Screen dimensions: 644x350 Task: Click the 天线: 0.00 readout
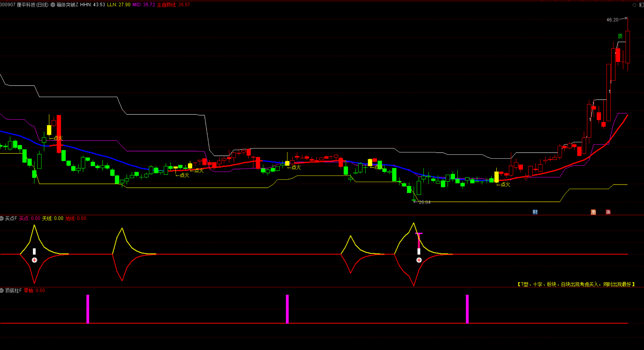point(53,218)
